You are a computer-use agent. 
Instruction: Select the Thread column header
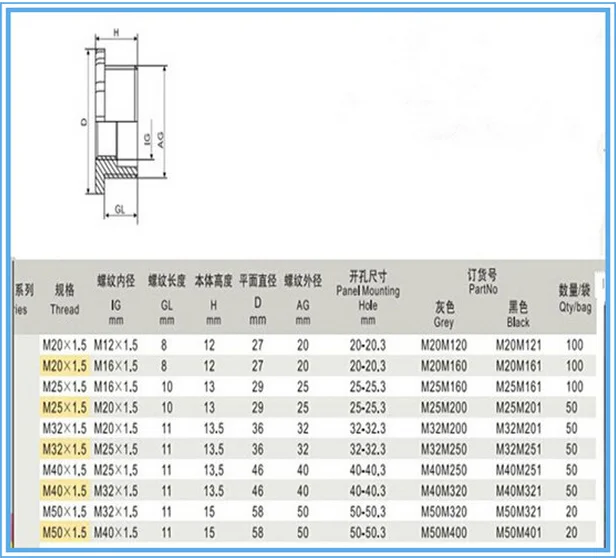click(x=64, y=299)
